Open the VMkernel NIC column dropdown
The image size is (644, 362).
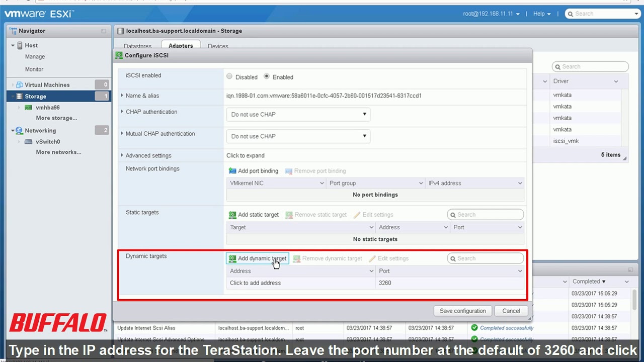pyautogui.click(x=322, y=184)
